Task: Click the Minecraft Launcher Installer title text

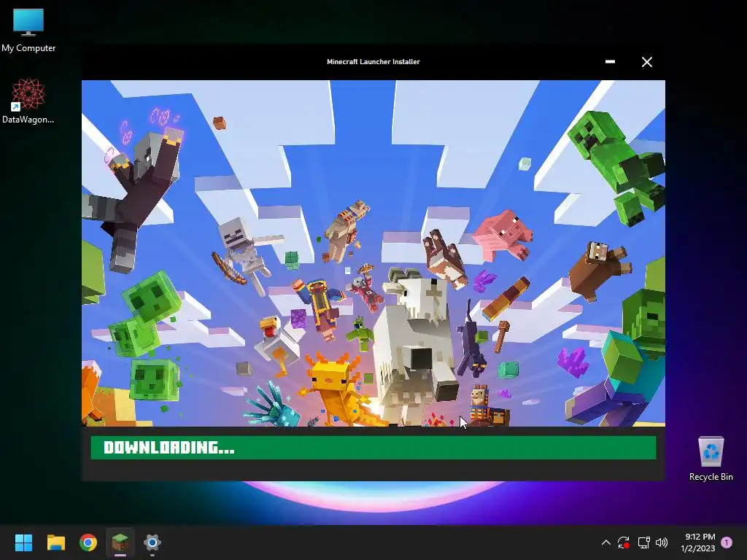Action: tap(373, 61)
